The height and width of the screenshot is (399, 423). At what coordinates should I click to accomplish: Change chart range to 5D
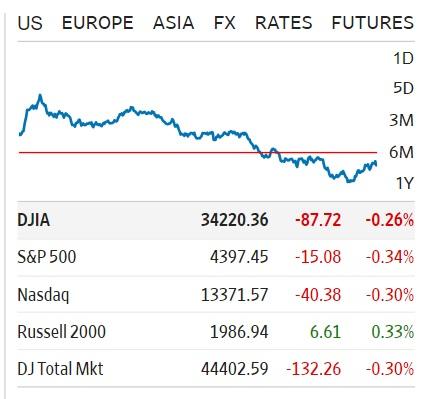tap(403, 88)
